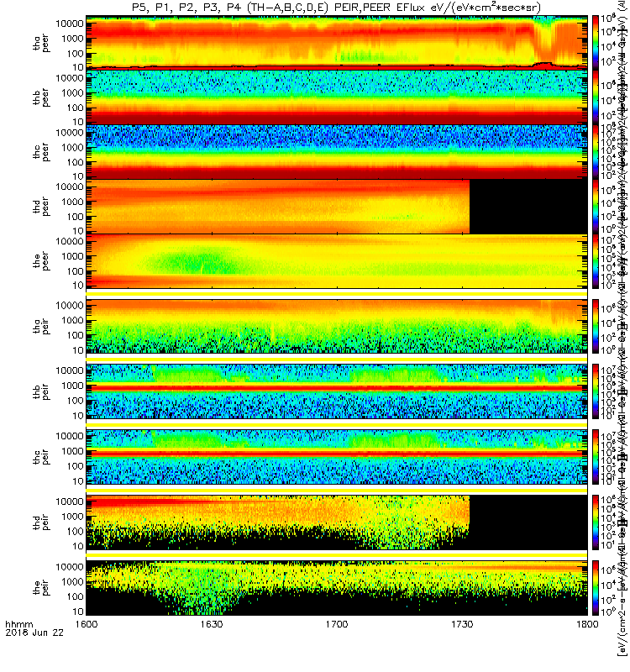Click the 100 tick label of thc peer
The image size is (630, 672).
76,162
